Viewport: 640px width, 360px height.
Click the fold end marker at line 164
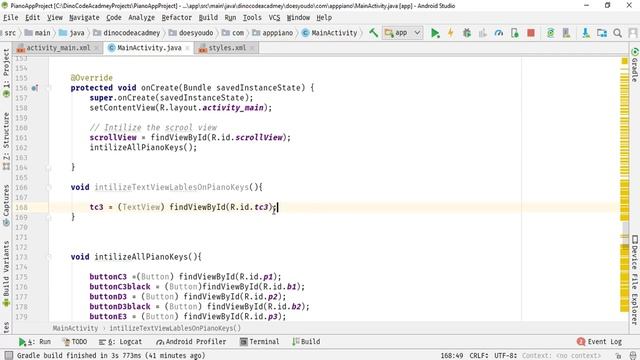pos(48,167)
